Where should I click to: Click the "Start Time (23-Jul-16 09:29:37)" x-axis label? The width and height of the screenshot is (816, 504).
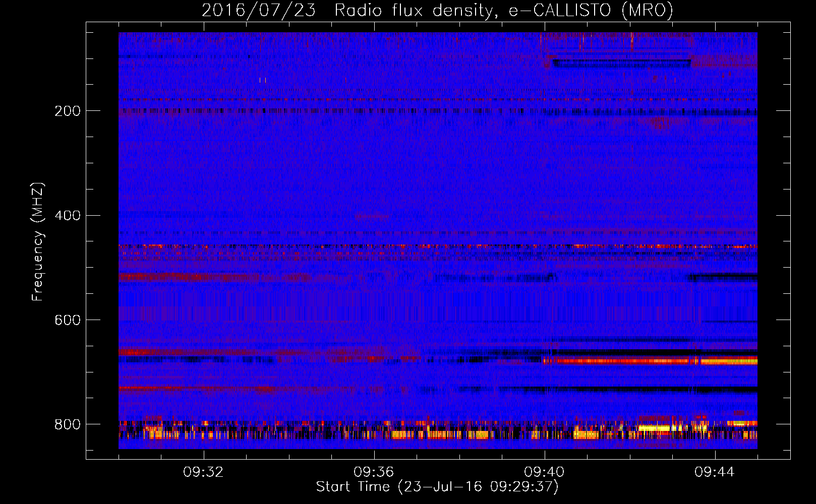tap(437, 487)
